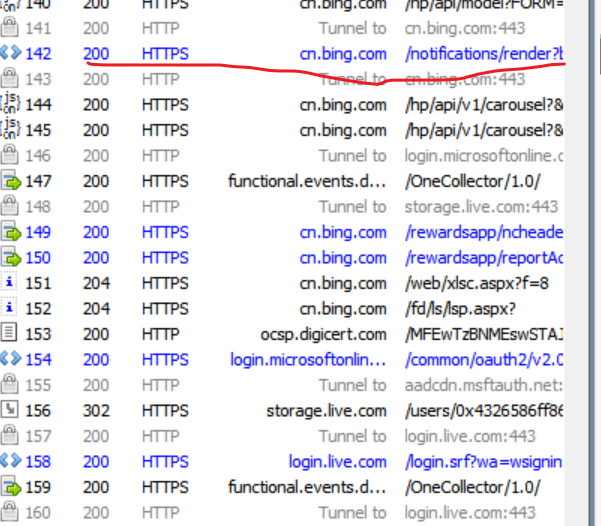Click the lock icon of session 157
Viewport: 601px width, 526px height.
[9, 435]
